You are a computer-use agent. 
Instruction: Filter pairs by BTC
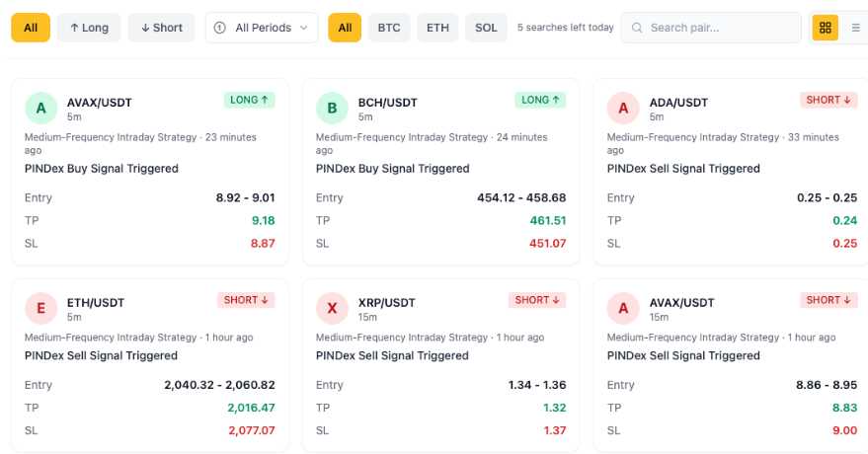pos(389,28)
